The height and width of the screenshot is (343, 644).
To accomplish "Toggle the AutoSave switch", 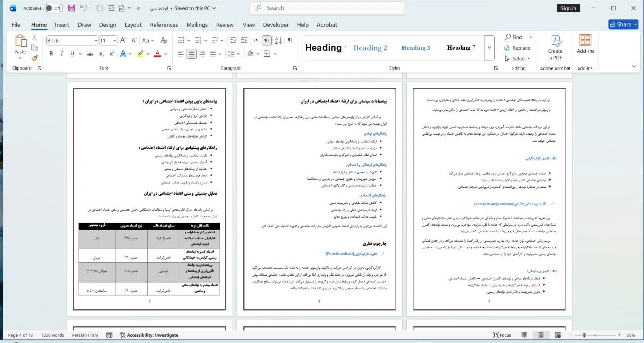I will [53, 8].
